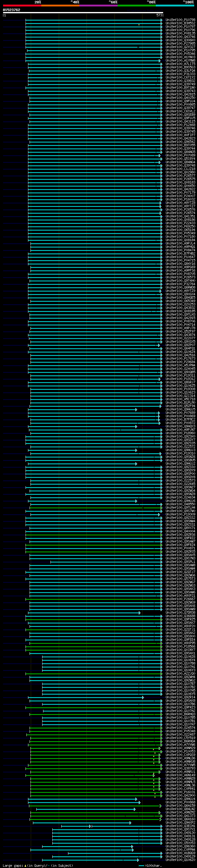Open hit UniRef100_P26575
Image resolution: width=197 pixels, height=868 pixels.
[x=180, y=179]
